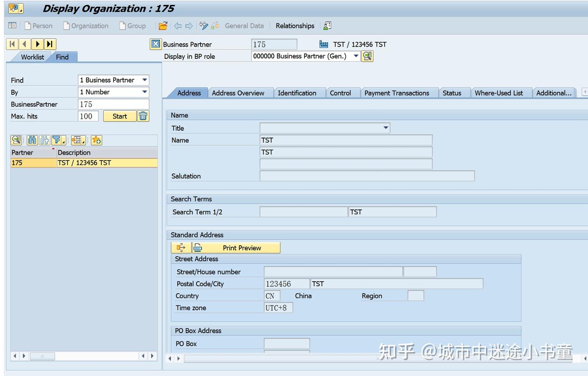Image resolution: width=588 pixels, height=376 pixels.
Task: Open the Worklist tab
Action: (32, 57)
